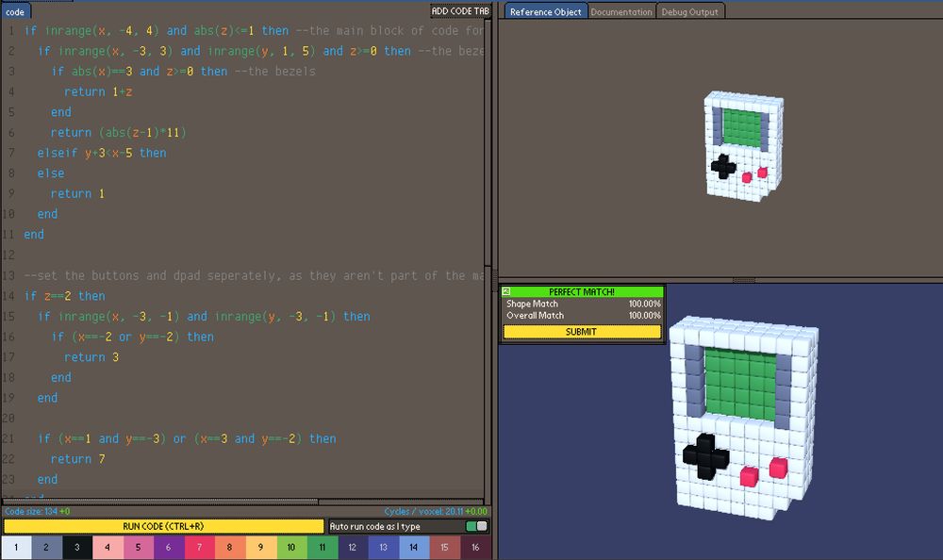This screenshot has height=560, width=943.
Task: Place cursor on line 9 'return 1'
Action: (x=77, y=193)
